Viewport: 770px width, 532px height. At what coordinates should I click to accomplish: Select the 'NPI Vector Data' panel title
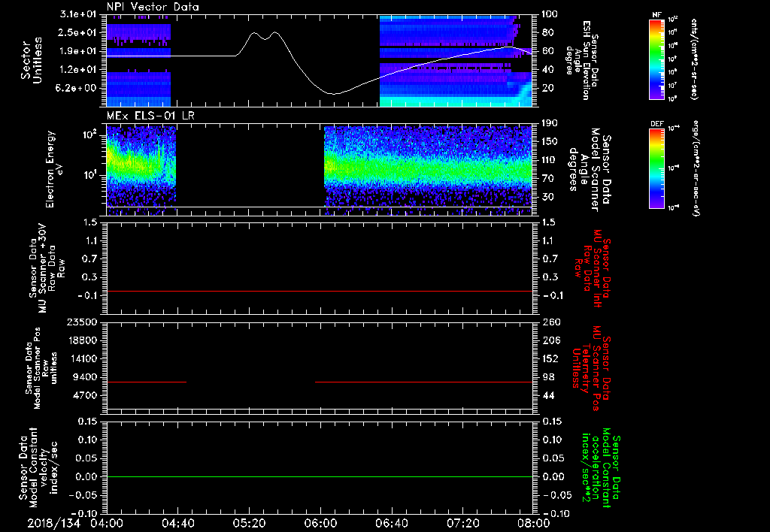coord(153,7)
